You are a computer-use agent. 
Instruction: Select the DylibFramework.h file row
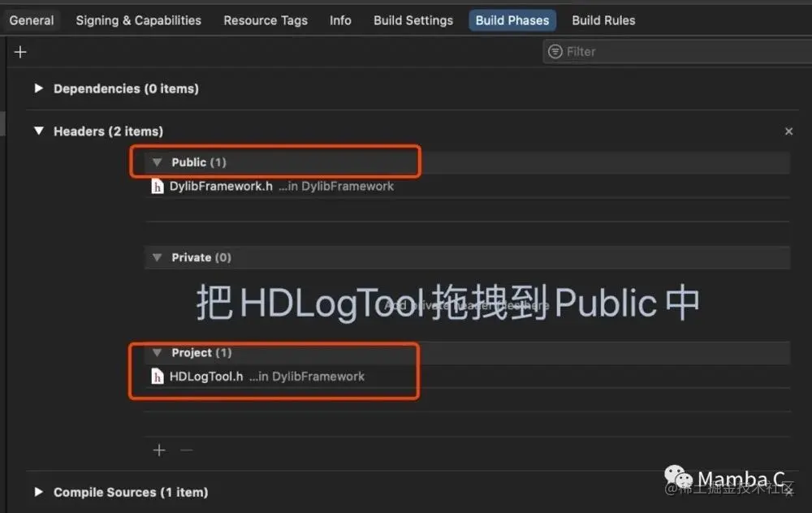[468, 187]
